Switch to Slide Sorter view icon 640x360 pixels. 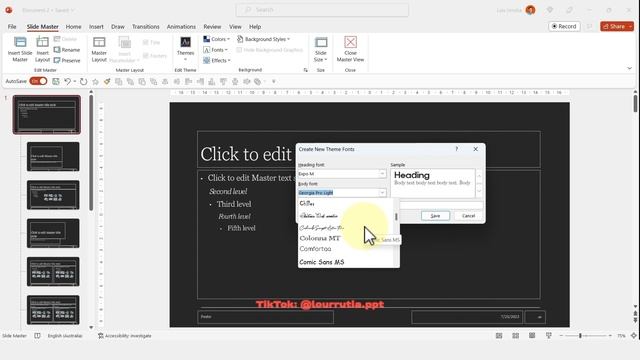coord(516,336)
